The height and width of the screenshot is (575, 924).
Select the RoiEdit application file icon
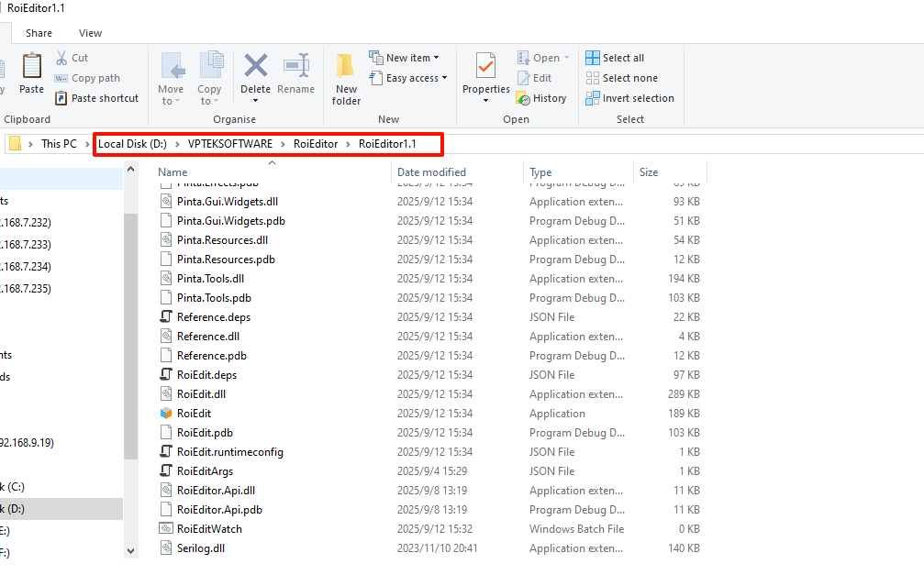coord(166,414)
